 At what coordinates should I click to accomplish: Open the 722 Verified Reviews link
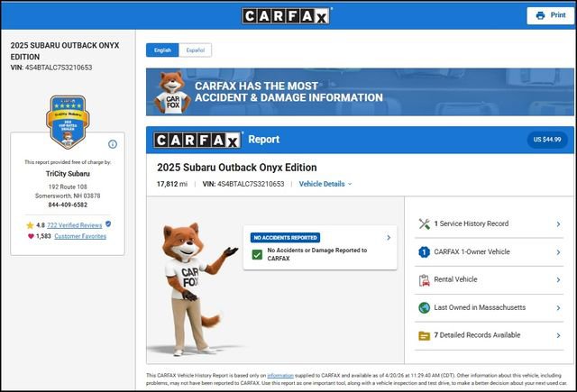(x=75, y=223)
